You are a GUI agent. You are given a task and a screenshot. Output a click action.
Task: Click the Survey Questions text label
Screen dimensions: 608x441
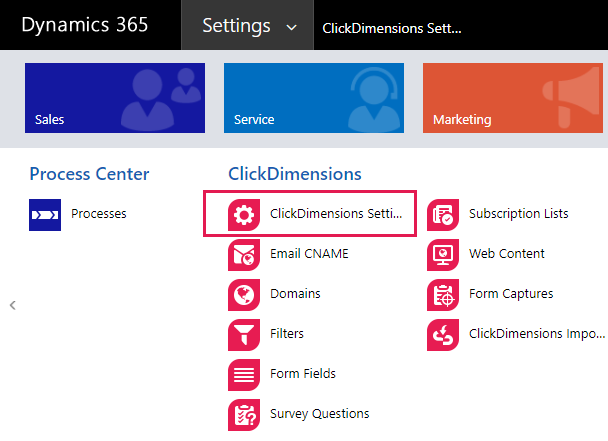point(320,414)
